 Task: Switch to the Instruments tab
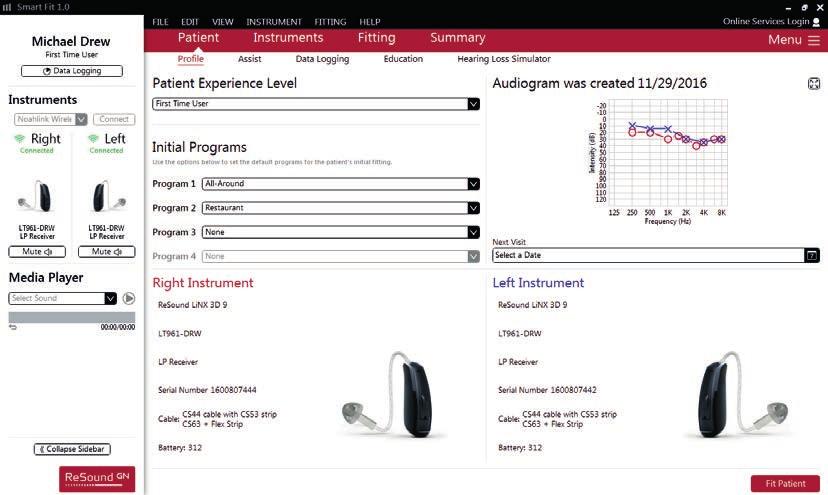click(x=288, y=38)
